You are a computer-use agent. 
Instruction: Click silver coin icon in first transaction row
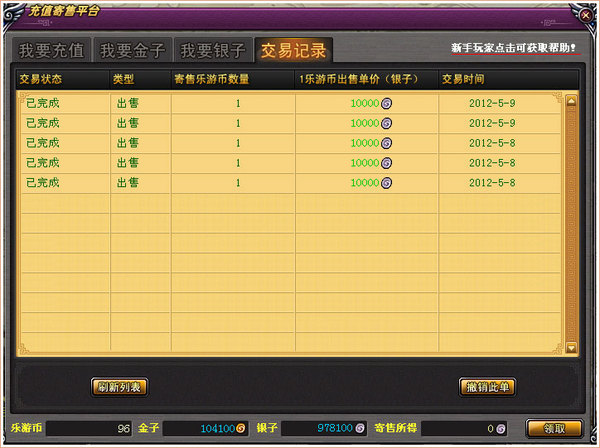point(386,103)
